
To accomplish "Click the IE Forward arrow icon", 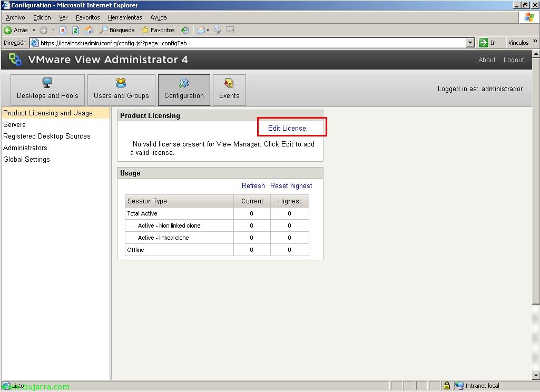I will 43,31.
